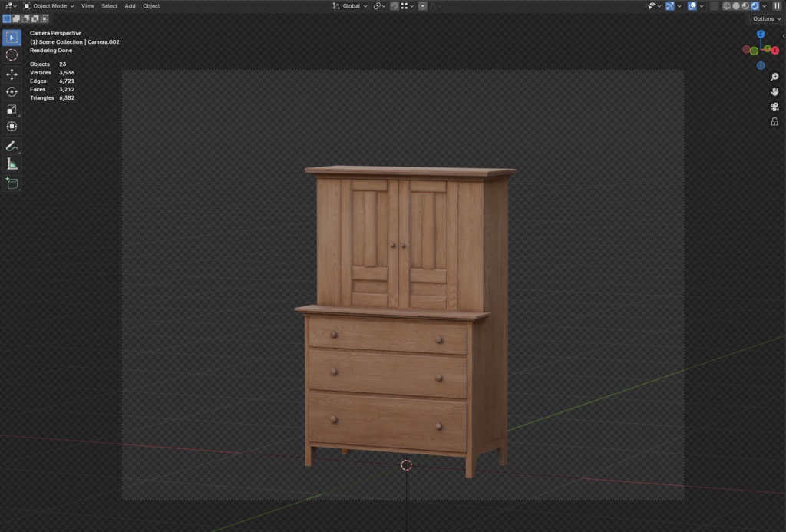Select the Cursor tool in the toolbar
The height and width of the screenshot is (532, 786).
tap(12, 55)
